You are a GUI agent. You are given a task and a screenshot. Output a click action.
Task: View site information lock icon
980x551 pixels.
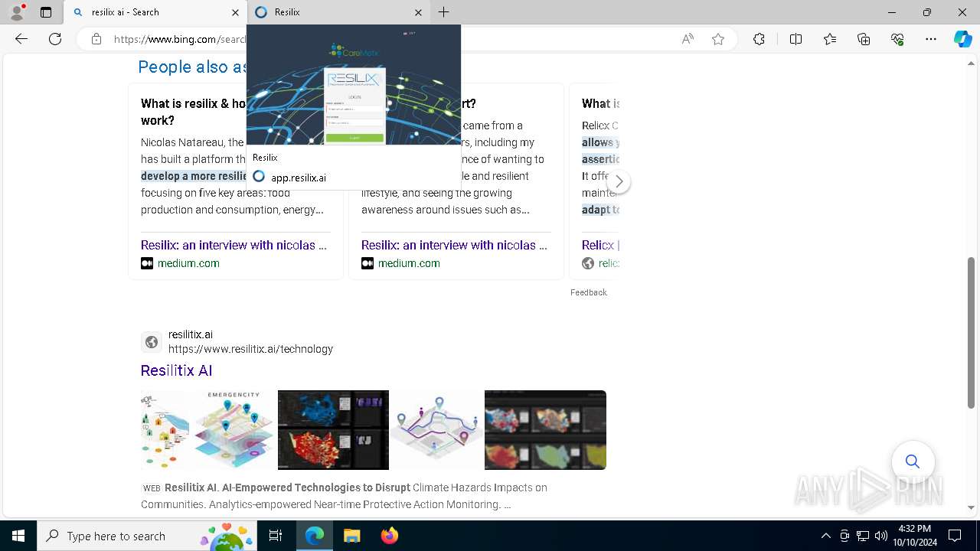coord(96,39)
